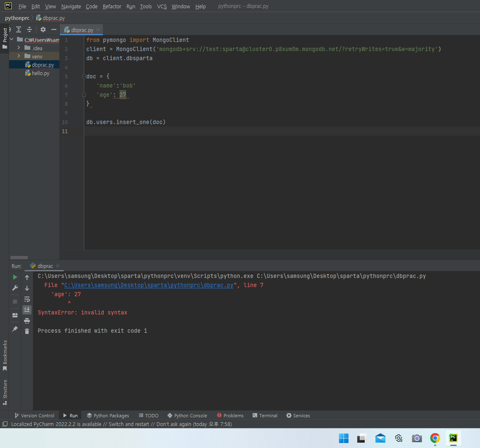
Task: Toggle Scroll to End in Run console
Action: coord(27,310)
